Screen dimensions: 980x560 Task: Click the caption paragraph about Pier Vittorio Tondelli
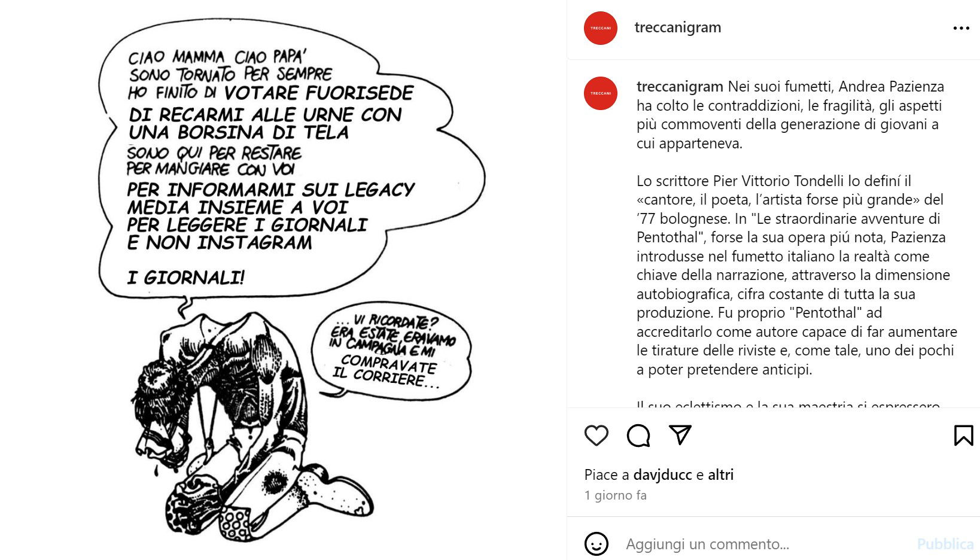click(x=796, y=275)
